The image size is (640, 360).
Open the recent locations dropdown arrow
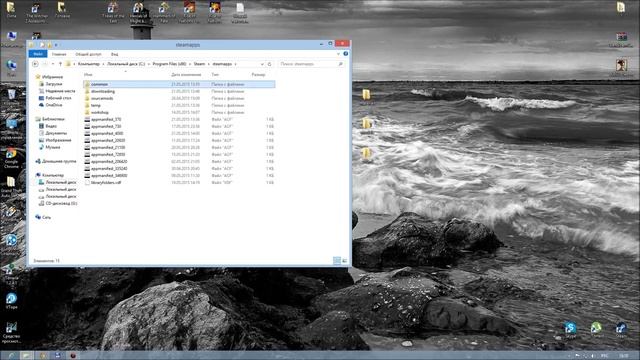tap(53, 64)
